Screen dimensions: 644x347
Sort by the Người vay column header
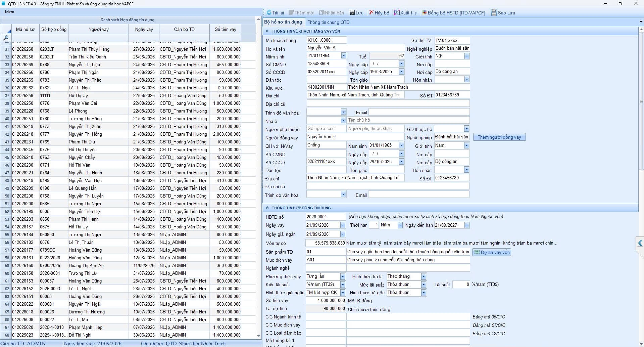[x=98, y=29]
